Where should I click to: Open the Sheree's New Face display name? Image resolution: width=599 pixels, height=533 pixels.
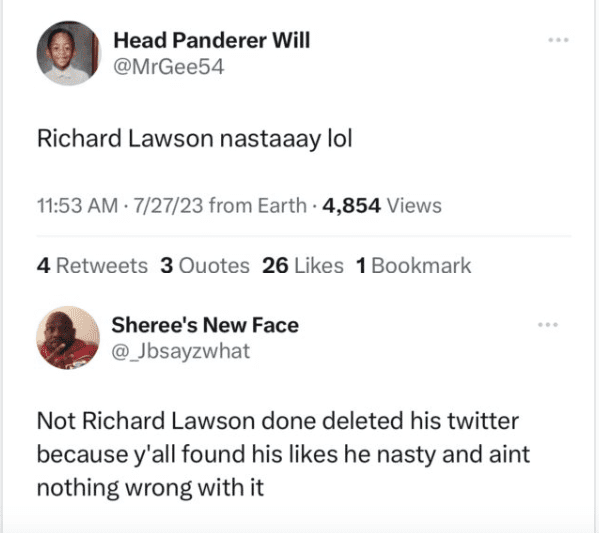point(205,325)
